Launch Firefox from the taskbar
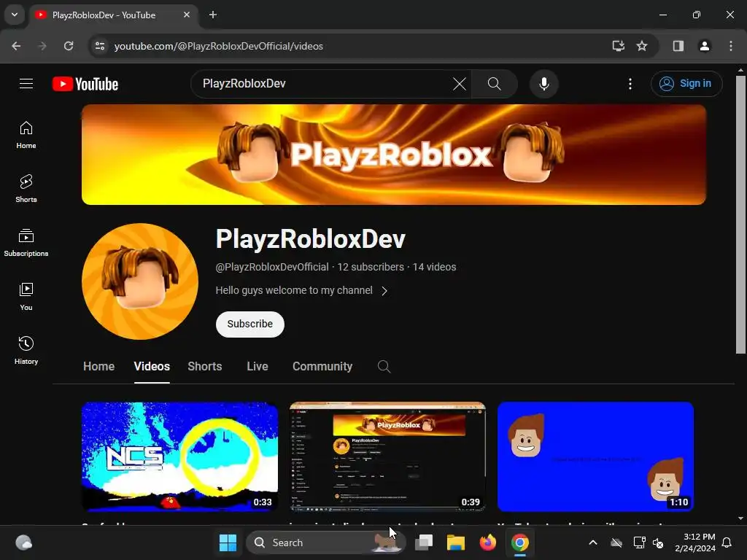This screenshot has width=747, height=560. 487,542
